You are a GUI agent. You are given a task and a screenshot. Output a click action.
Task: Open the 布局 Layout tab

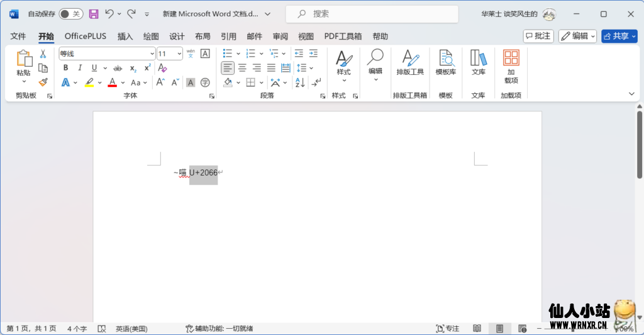pos(203,37)
